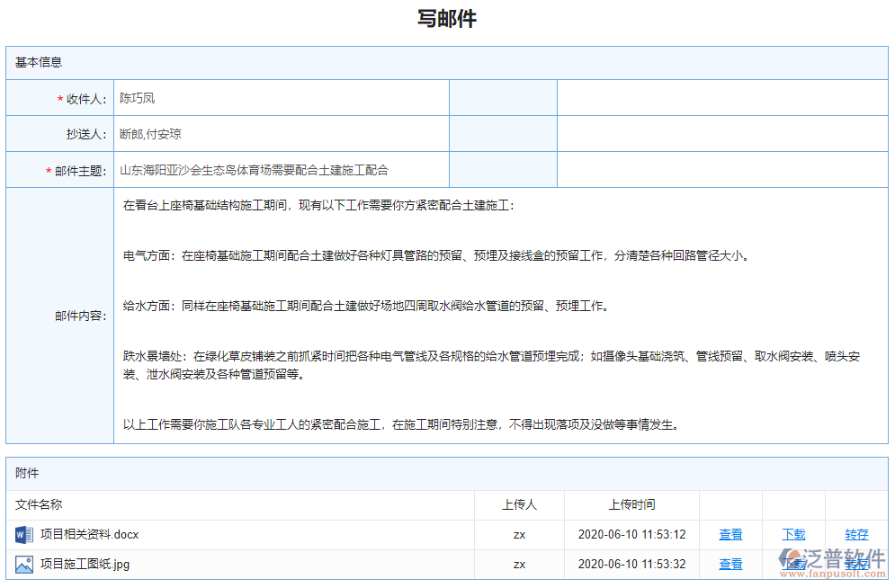下载 the attachment 项目施工图纸.jpg
The height and width of the screenshot is (588, 895).
tap(792, 565)
